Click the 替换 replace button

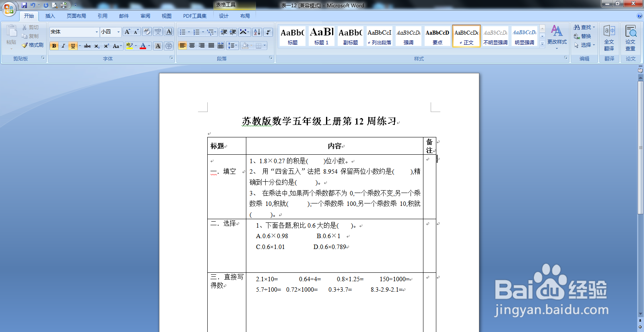(582, 36)
